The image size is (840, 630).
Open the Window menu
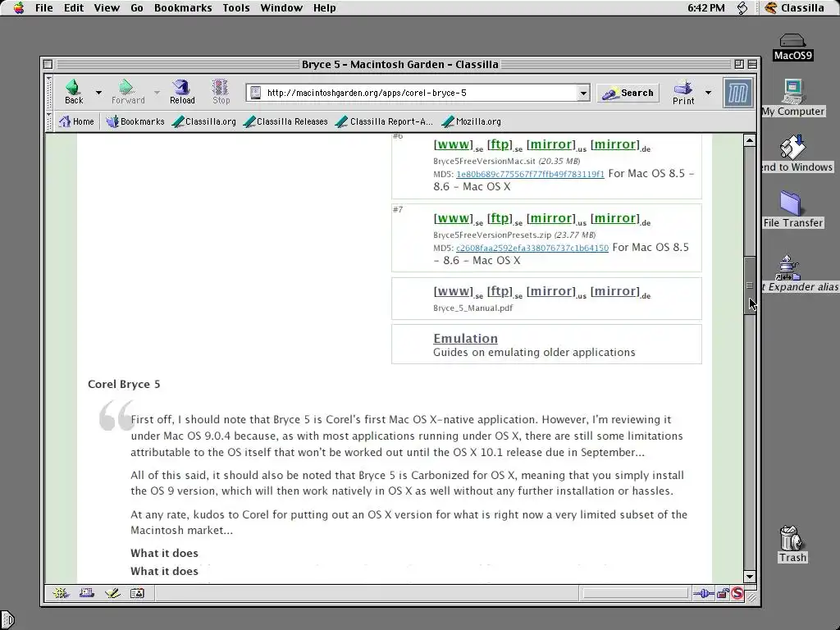(x=281, y=8)
